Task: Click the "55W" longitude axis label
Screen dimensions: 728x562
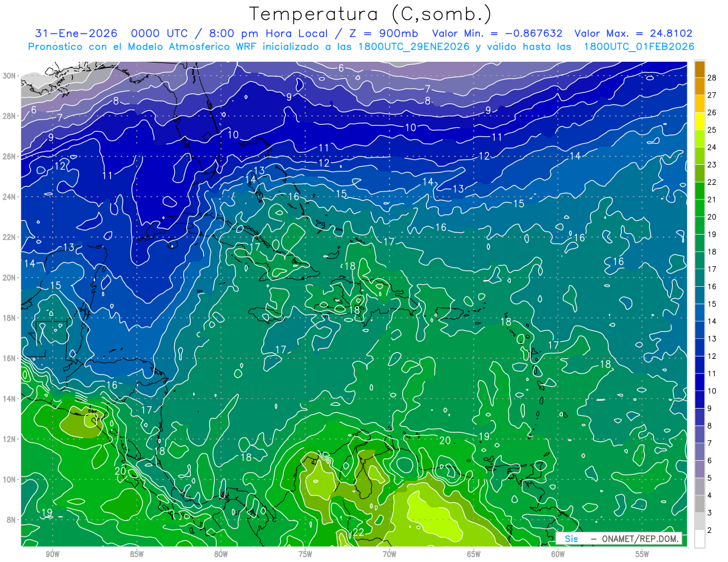Action: pyautogui.click(x=642, y=554)
